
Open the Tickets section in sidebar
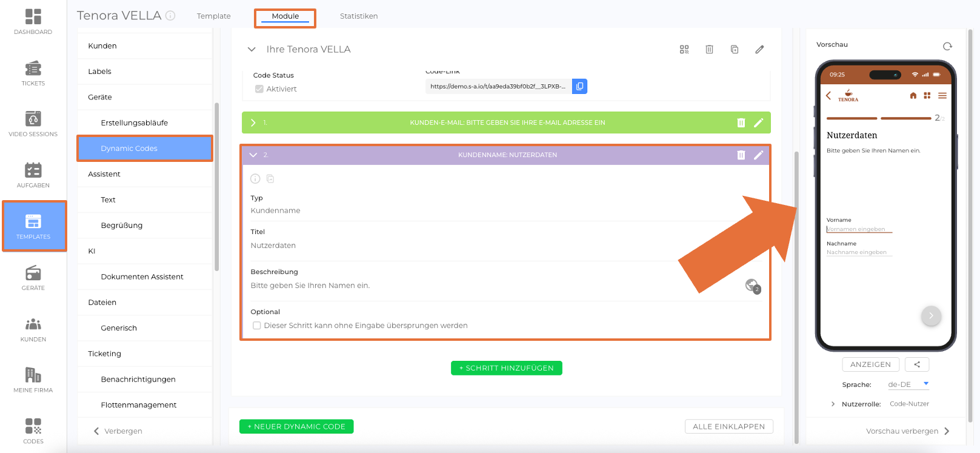tap(33, 73)
